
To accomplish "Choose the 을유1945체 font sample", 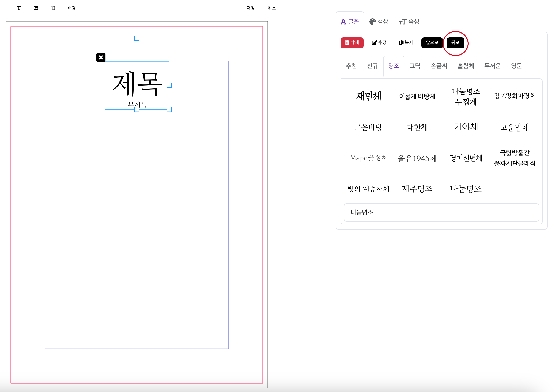I will click(417, 158).
